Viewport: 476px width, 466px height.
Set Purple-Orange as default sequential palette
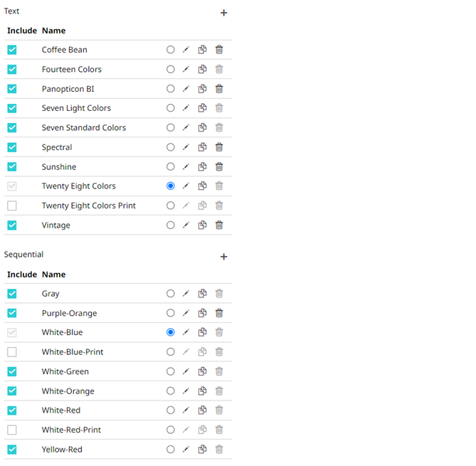(171, 313)
